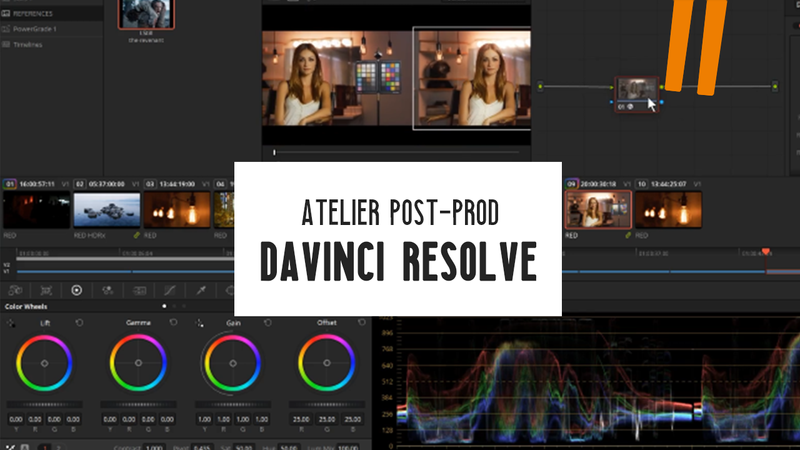Click Lift B value field
Image resolution: width=800 pixels, height=450 pixels.
(73, 419)
